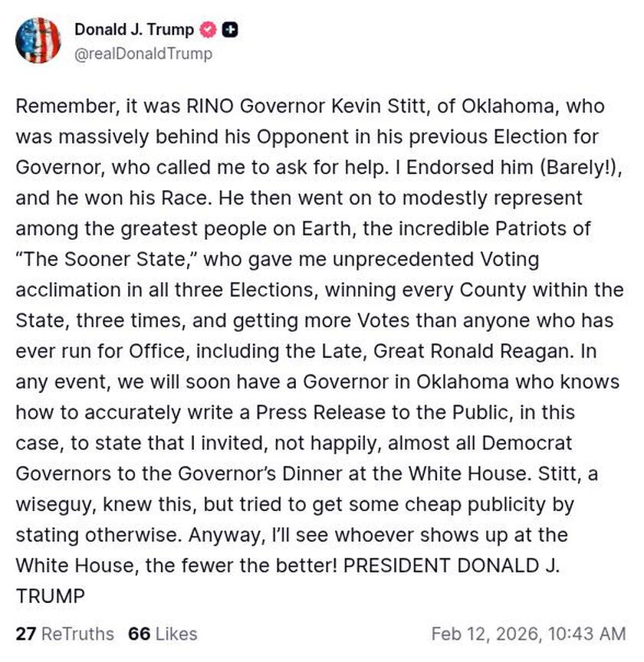
Task: Open the @realDonaldTrump handle
Action: coord(143,54)
